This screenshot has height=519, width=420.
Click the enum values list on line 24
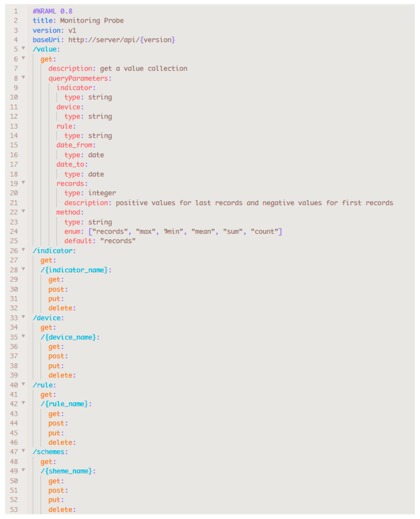pyautogui.click(x=185, y=232)
